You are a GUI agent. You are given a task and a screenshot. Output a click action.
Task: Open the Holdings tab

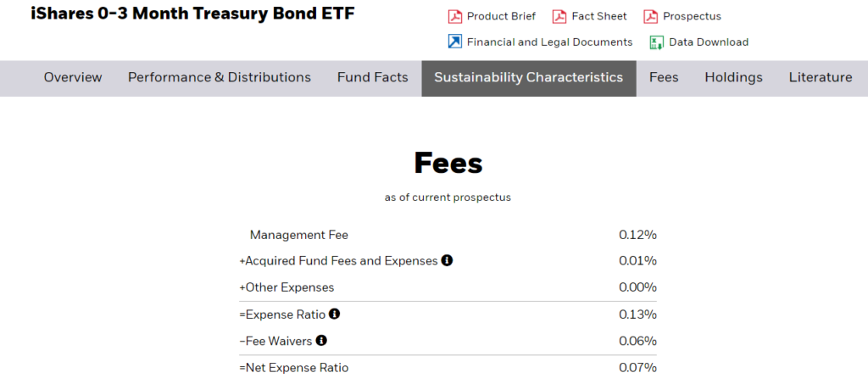click(733, 78)
